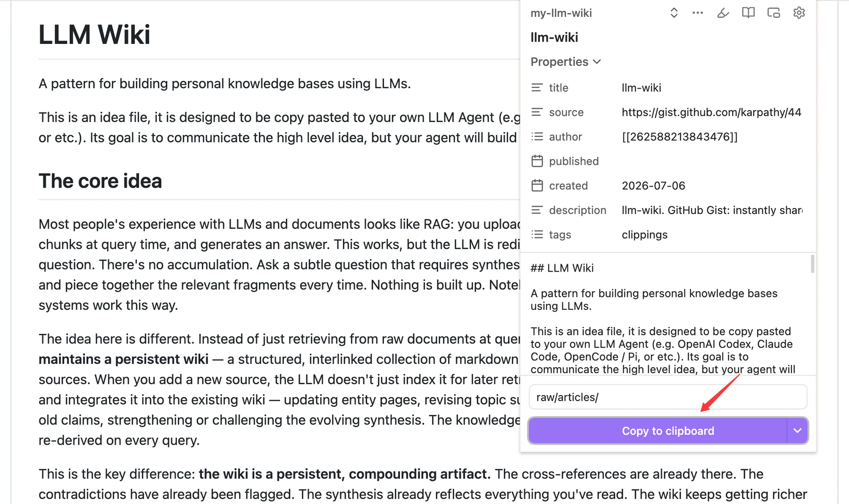Edit the source URL property value
849x504 pixels.
pyautogui.click(x=712, y=112)
